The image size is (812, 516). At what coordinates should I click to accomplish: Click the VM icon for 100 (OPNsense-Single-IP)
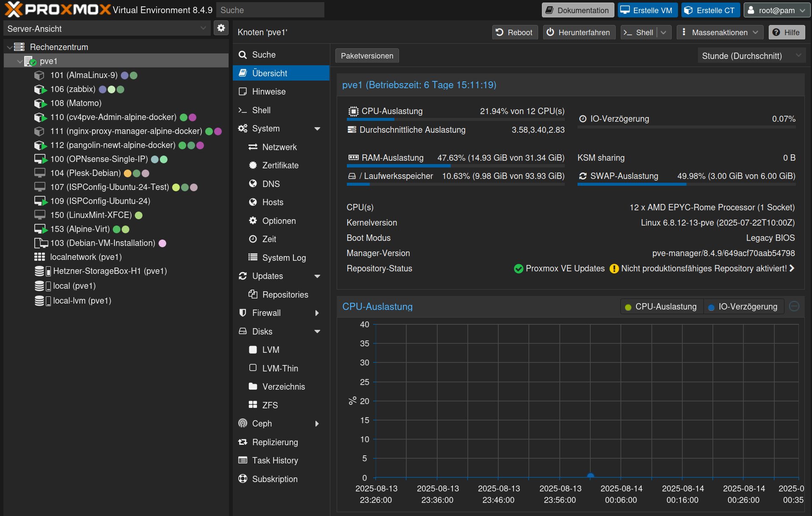(40, 159)
